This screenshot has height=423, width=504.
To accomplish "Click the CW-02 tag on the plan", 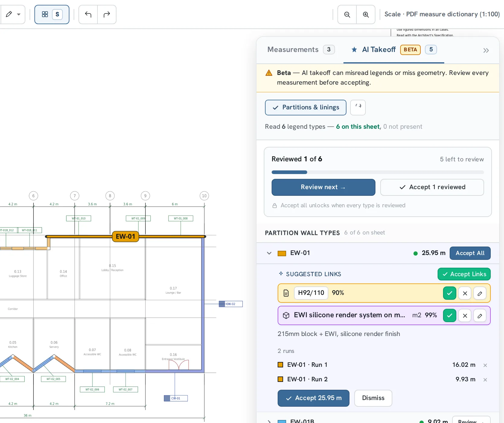I will 231,304.
